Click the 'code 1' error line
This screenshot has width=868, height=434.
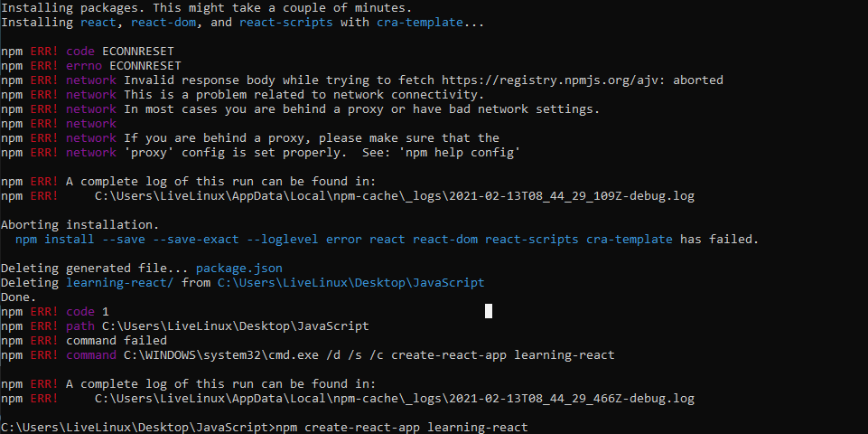(55, 312)
